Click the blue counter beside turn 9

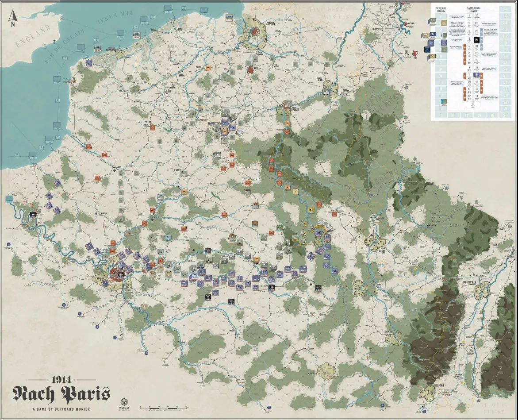point(477,76)
